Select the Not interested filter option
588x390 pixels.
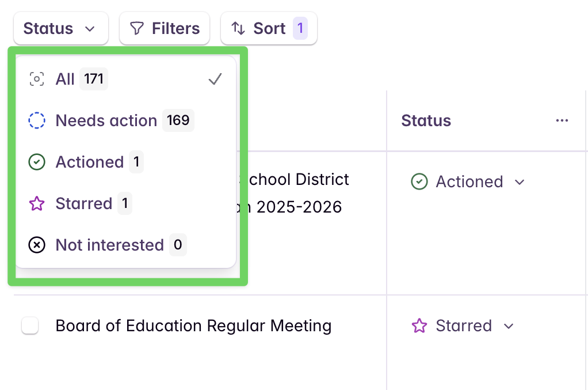pyautogui.click(x=110, y=245)
